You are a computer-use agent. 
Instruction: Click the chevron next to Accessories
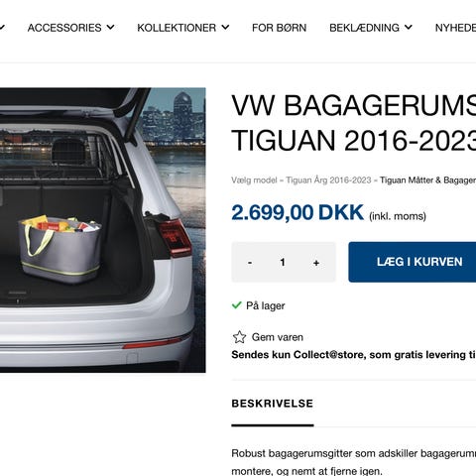pyautogui.click(x=110, y=27)
